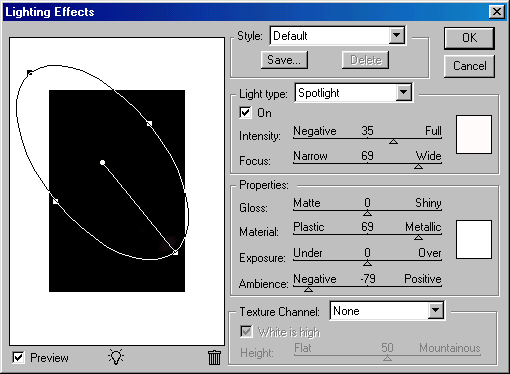This screenshot has height=374, width=510.
Task: Select the spotlight center point handle
Action: pos(103,163)
